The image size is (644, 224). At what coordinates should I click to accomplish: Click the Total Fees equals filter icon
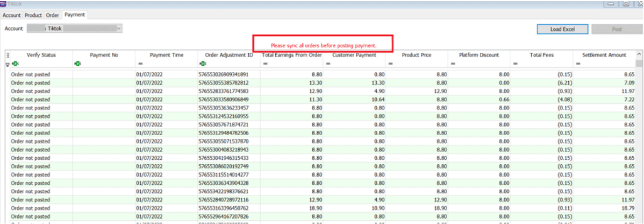tap(516, 64)
